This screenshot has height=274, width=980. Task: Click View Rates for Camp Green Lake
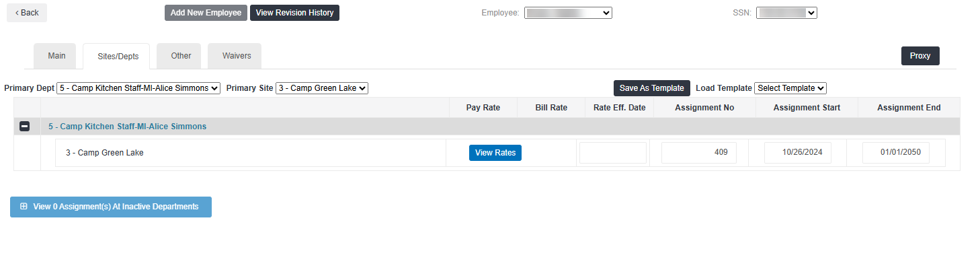(x=495, y=153)
